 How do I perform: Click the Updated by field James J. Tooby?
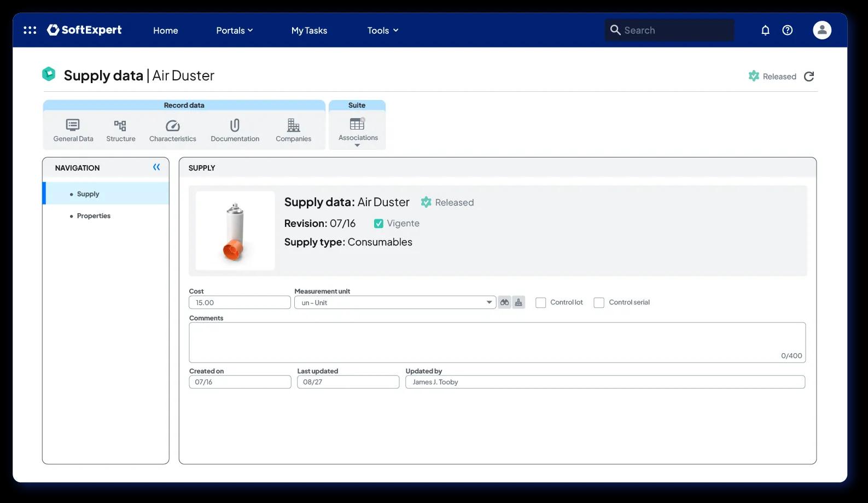pyautogui.click(x=605, y=382)
